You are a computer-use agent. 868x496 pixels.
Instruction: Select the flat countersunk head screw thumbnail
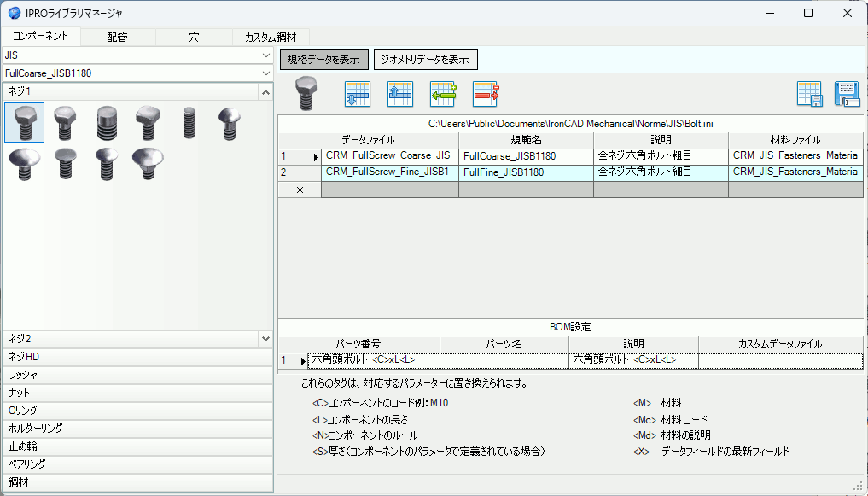pyautogui.click(x=66, y=164)
